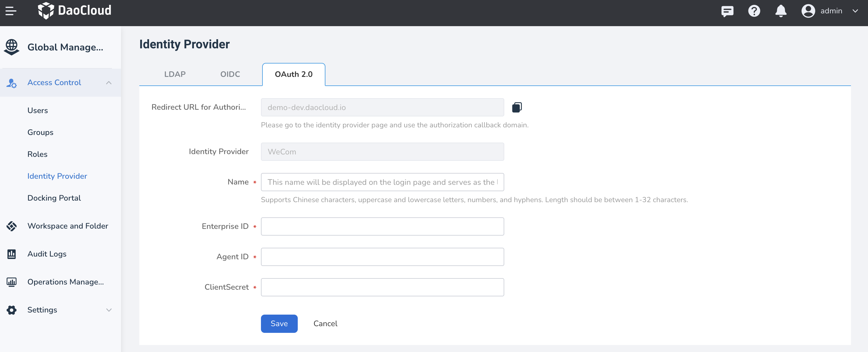This screenshot has width=868, height=352.
Task: Click the help question mark icon
Action: [x=754, y=11]
